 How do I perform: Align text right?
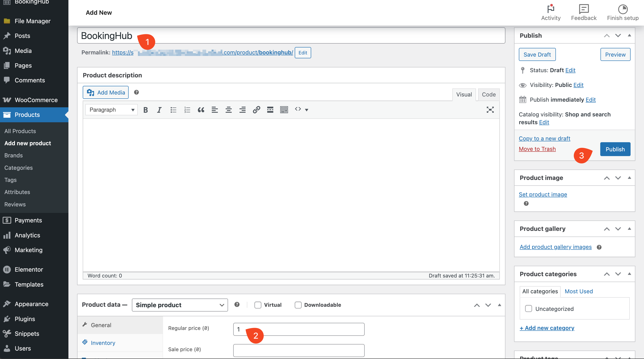(x=243, y=110)
